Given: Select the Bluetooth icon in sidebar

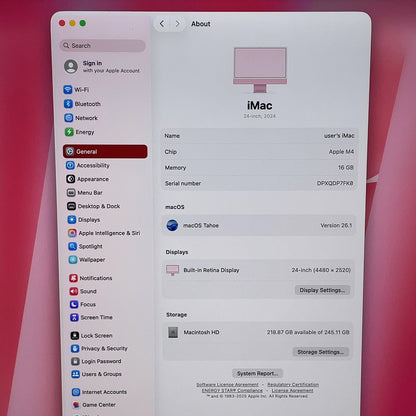Looking at the screenshot, I should coord(68,104).
